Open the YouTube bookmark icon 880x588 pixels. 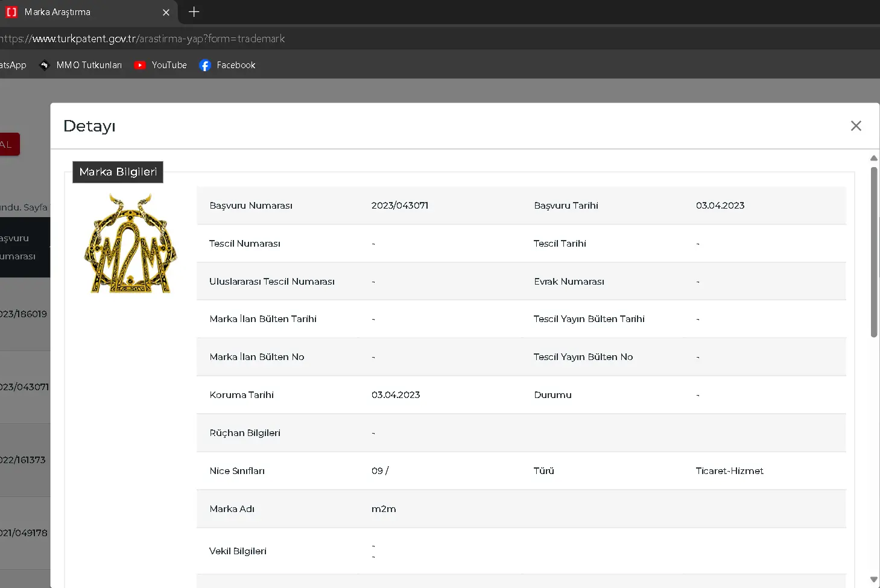click(x=140, y=65)
